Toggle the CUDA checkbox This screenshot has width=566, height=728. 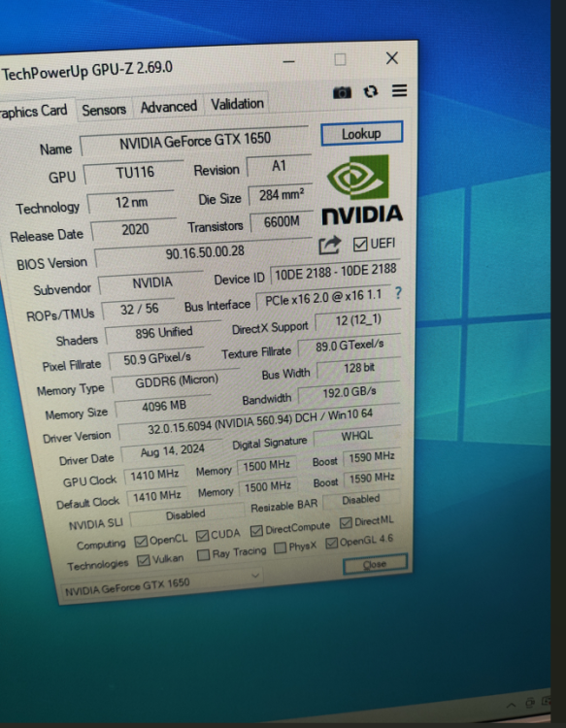[203, 536]
